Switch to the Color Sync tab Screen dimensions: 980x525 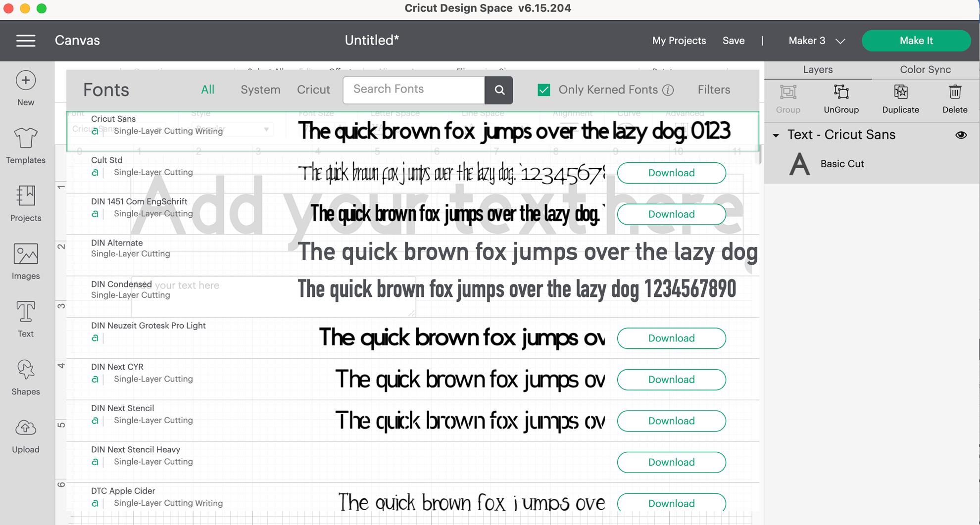click(924, 69)
